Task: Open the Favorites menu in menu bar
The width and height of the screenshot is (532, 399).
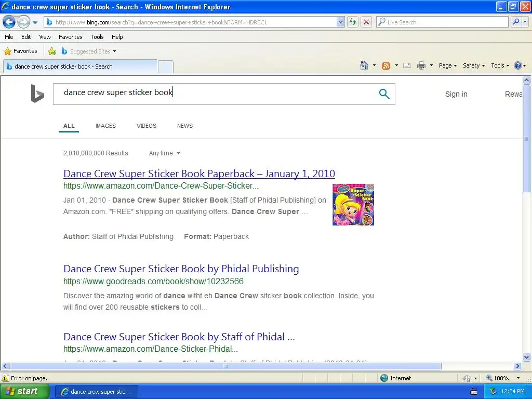Action: click(x=70, y=37)
